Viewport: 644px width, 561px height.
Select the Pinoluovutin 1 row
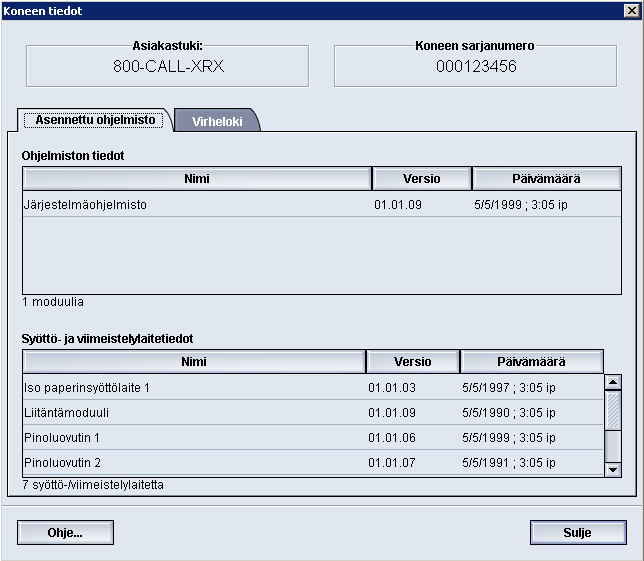point(313,437)
